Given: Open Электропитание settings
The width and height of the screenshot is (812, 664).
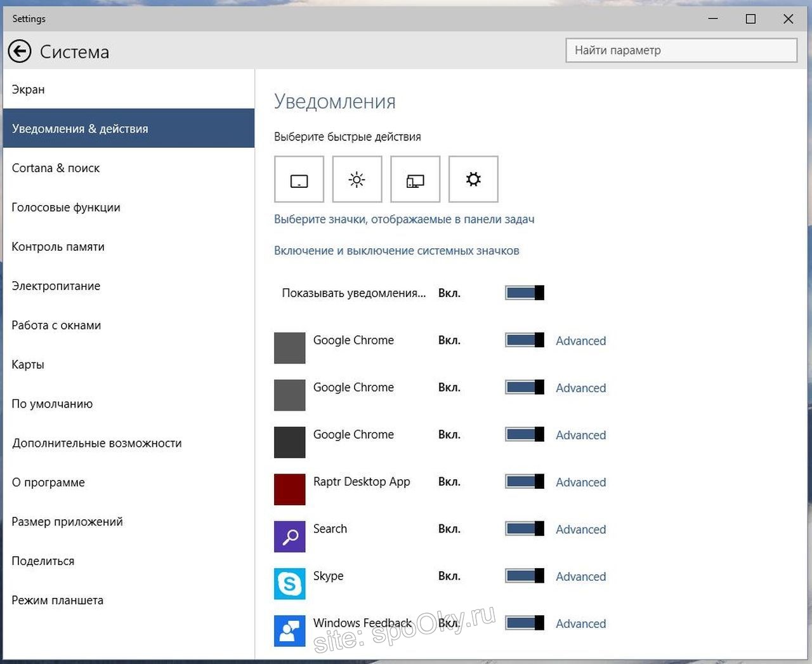Looking at the screenshot, I should 129,286.
